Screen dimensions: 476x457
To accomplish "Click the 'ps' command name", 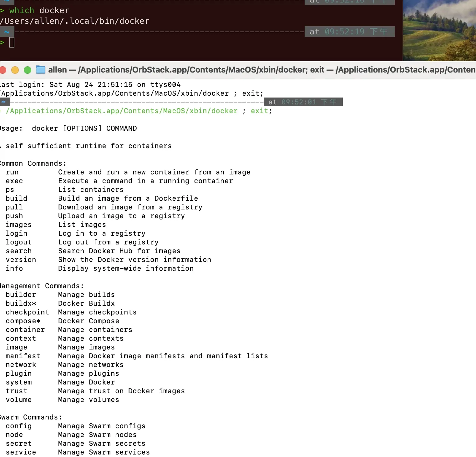I will [10, 190].
